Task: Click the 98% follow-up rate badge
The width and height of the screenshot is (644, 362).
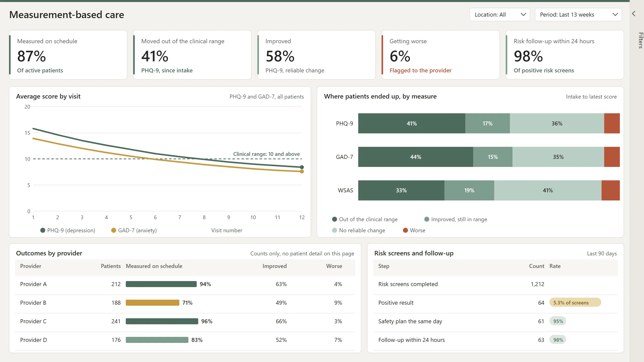Action: [558, 340]
